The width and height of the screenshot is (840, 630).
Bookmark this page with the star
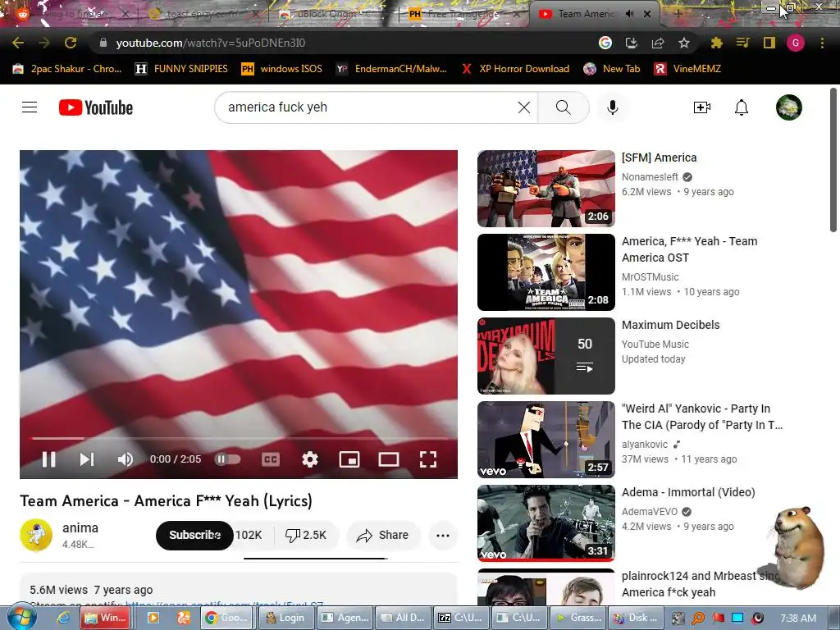point(684,43)
